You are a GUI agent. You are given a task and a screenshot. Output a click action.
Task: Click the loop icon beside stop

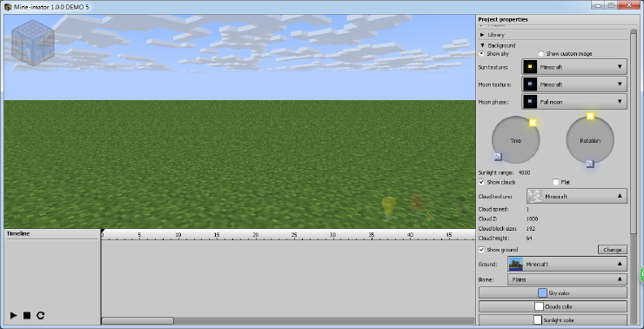pos(40,315)
